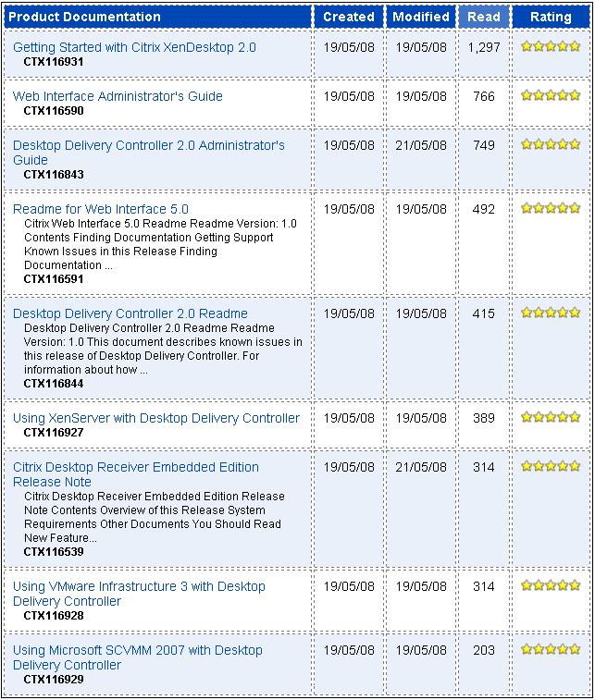Sort list by Created column header
The height and width of the screenshot is (700, 595).
349,17
